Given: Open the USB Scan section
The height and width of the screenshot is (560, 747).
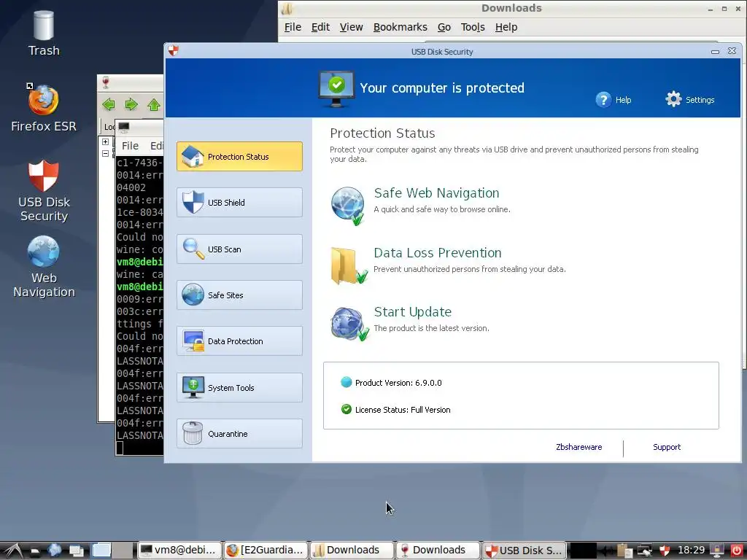Looking at the screenshot, I should click(239, 249).
